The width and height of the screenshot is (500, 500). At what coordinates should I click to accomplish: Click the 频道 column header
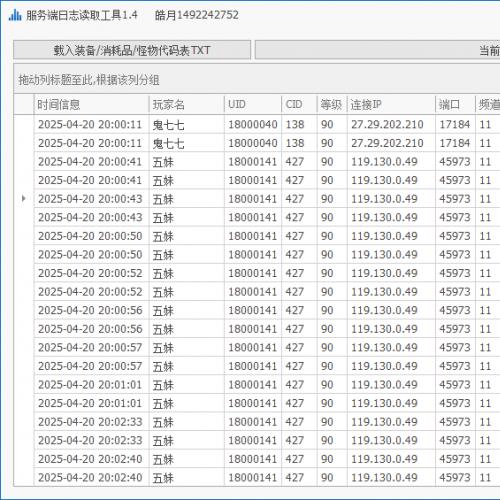pos(488,104)
